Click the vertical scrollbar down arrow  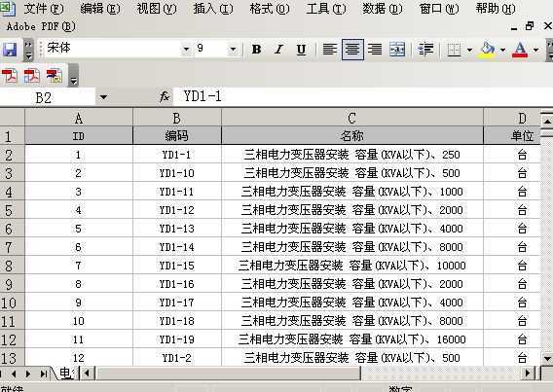pos(547,359)
